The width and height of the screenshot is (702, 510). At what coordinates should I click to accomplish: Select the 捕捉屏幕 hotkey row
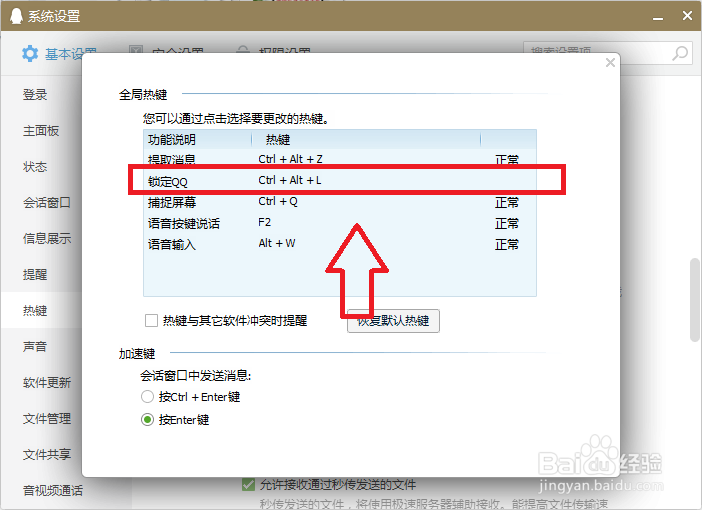(340, 202)
